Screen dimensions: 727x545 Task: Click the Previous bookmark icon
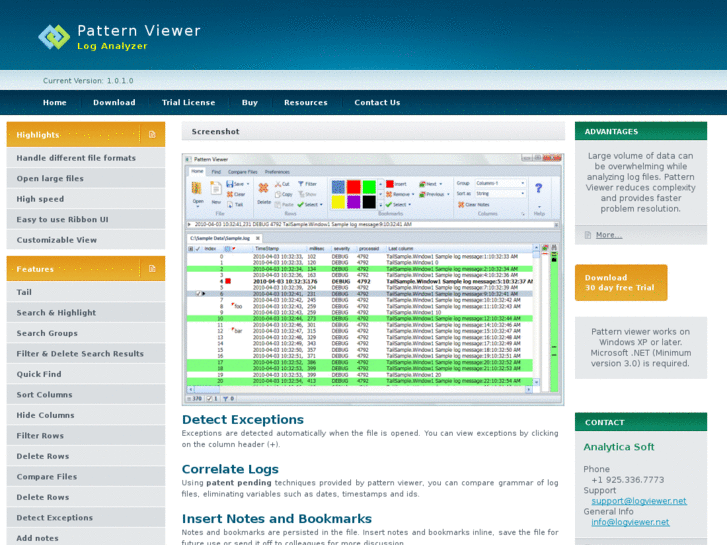pyautogui.click(x=422, y=194)
